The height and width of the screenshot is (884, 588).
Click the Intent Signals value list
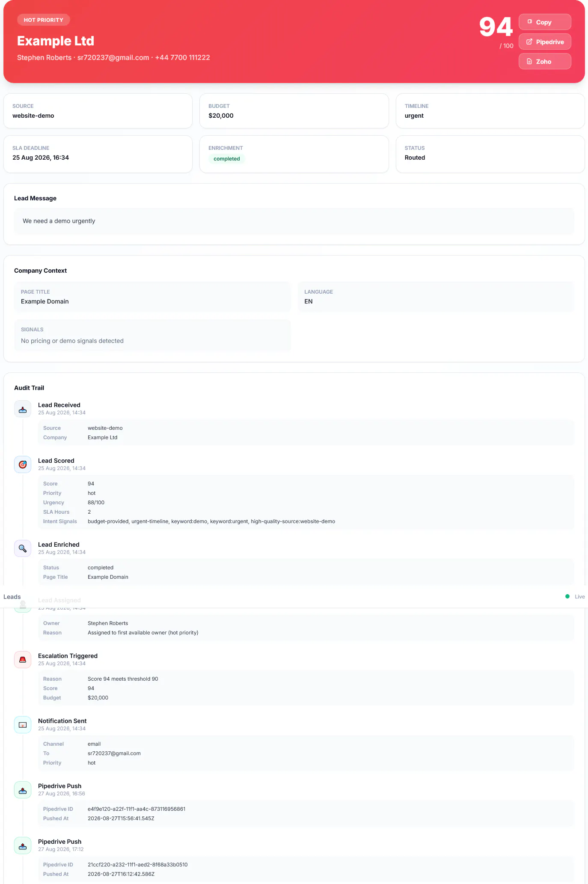211,521
